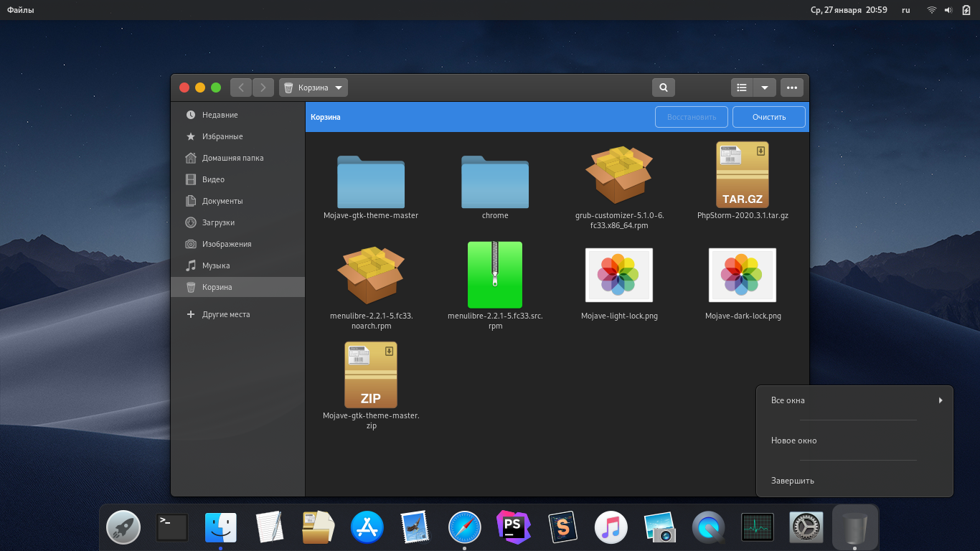Viewport: 980px width, 551px height.
Task: Open Другие места in the sidebar
Action: (237, 314)
